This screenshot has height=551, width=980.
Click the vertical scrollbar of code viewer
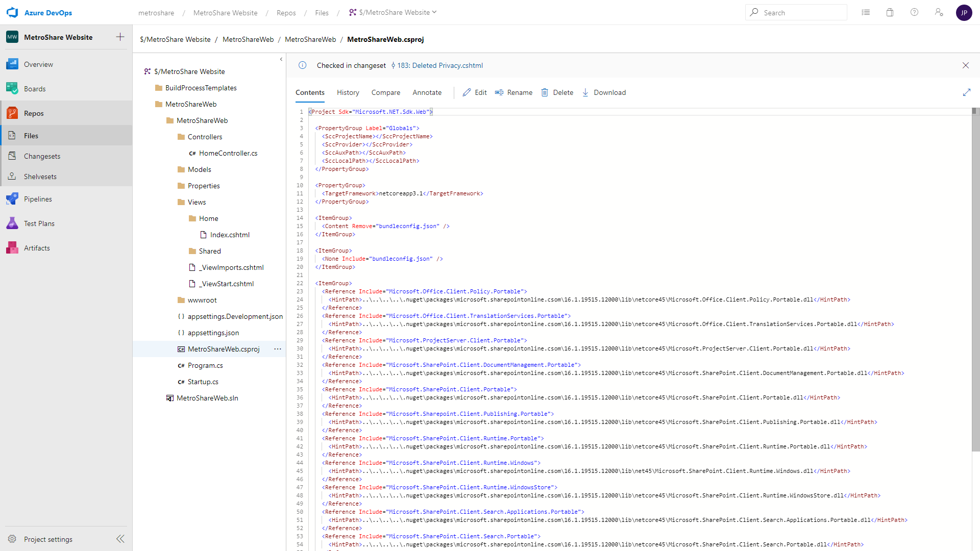(x=975, y=280)
